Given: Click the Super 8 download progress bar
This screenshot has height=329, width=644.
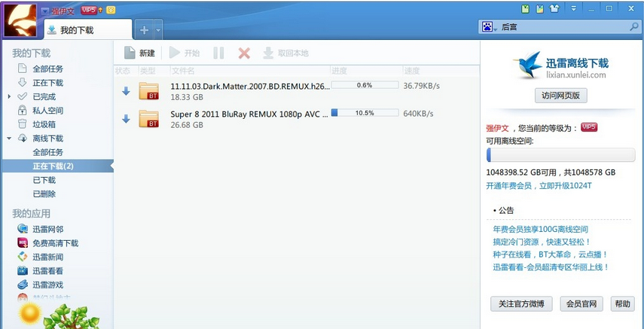Looking at the screenshot, I should (365, 113).
